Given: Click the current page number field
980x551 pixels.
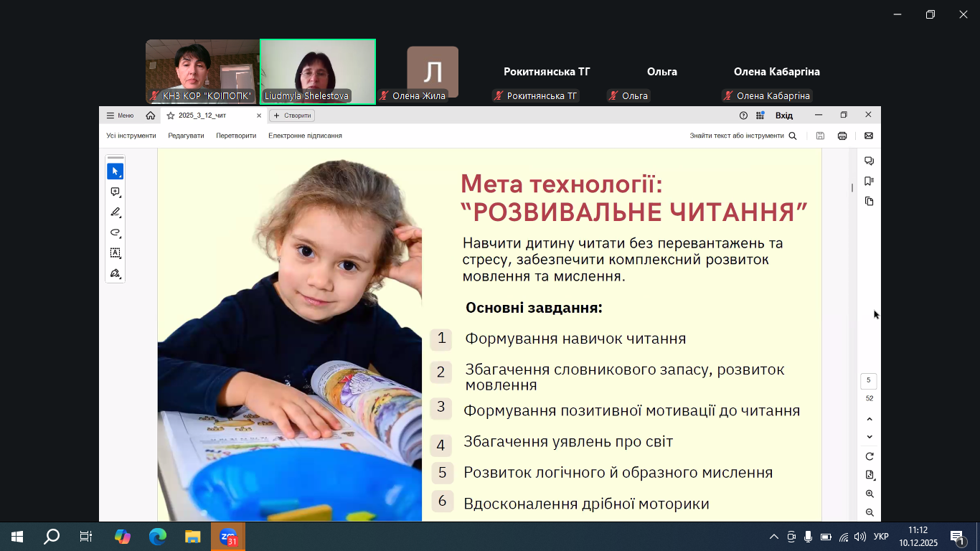Looking at the screenshot, I should [869, 380].
